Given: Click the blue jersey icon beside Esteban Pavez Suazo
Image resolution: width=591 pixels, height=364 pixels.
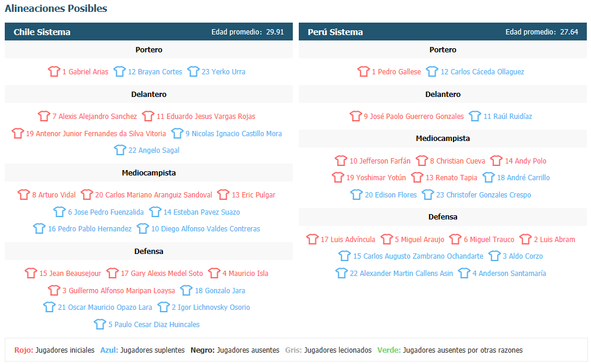Looking at the screenshot, I should point(155,212).
